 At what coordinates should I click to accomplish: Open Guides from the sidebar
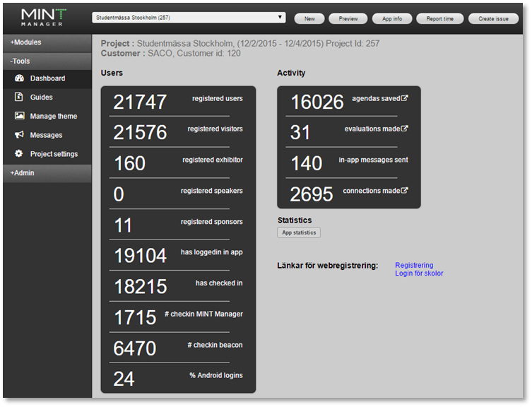tap(47, 97)
